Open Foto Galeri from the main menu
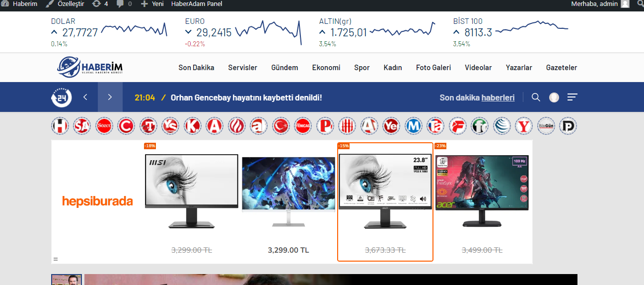This screenshot has height=285, width=644. click(433, 68)
